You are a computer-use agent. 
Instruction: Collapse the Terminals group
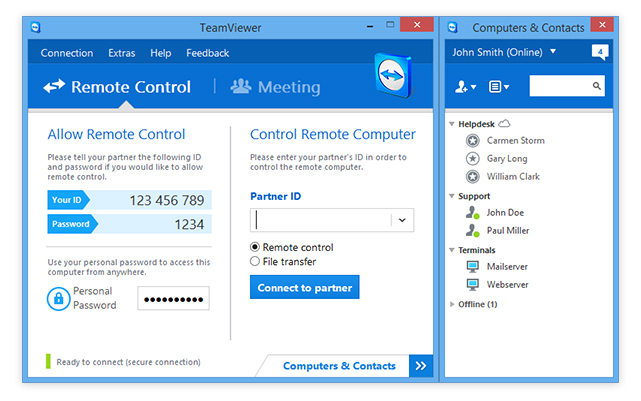pos(452,250)
